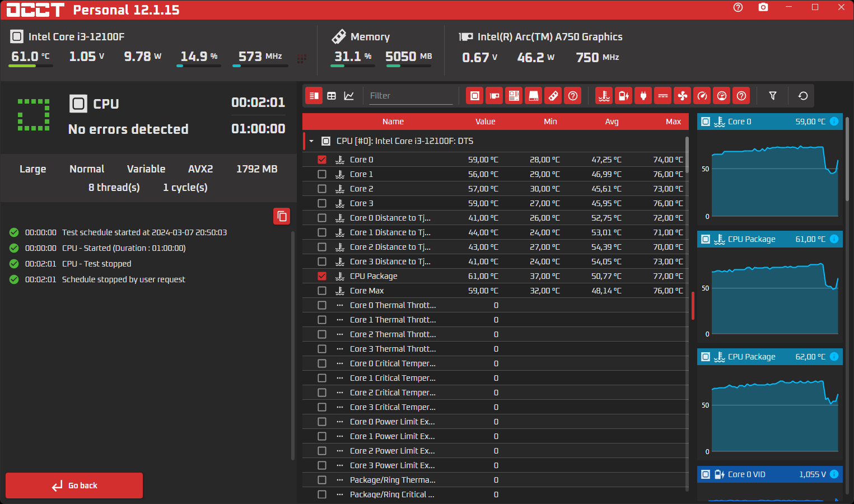Toggle the speedometer frequency sensor filter
This screenshot has height=504, width=854.
point(702,96)
